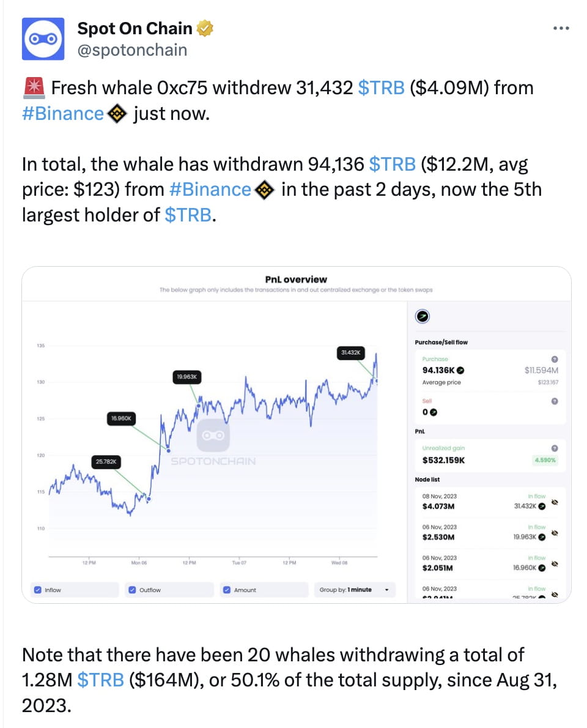Disable the Outflow checkbox

[133, 590]
